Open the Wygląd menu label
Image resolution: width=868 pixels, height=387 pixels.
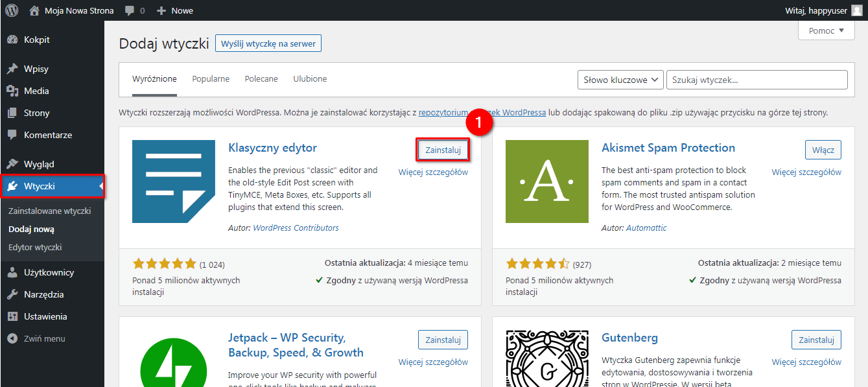pyautogui.click(x=39, y=164)
